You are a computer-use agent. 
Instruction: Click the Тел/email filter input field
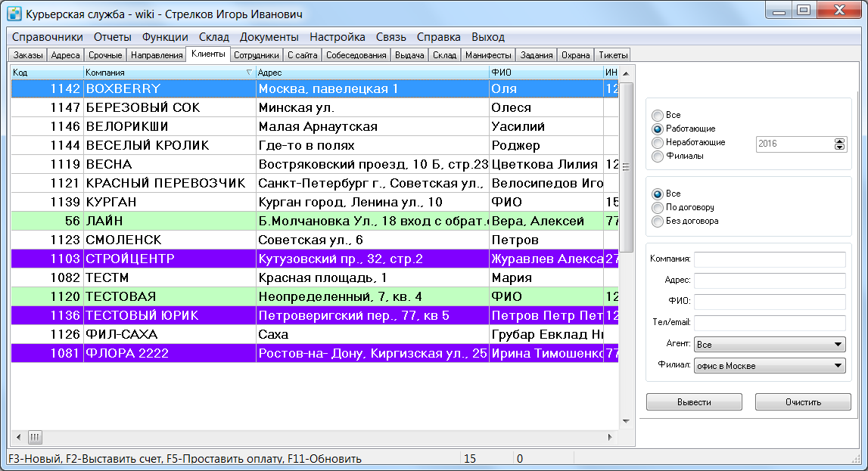[x=770, y=322]
